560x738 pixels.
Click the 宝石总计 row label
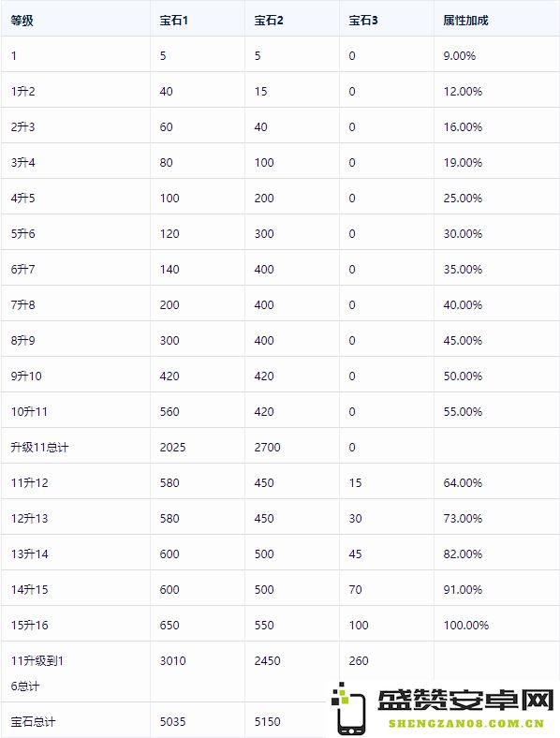33,721
